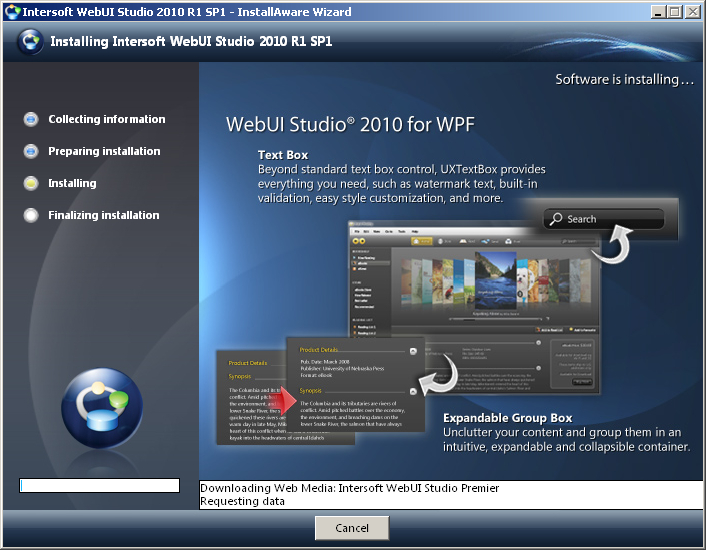Image resolution: width=706 pixels, height=550 pixels.
Task: Close the InstallAware Wizard window
Action: 692,12
